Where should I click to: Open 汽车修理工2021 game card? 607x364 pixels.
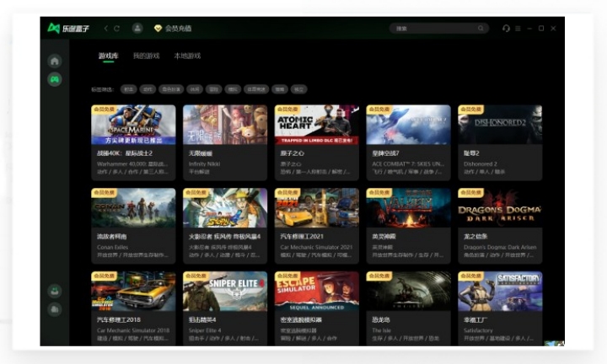pyautogui.click(x=317, y=226)
